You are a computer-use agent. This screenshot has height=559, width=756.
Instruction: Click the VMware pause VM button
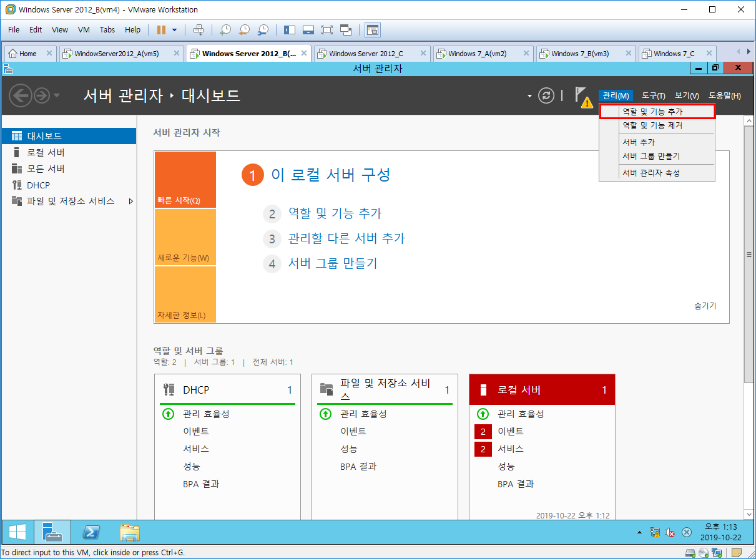(x=161, y=29)
